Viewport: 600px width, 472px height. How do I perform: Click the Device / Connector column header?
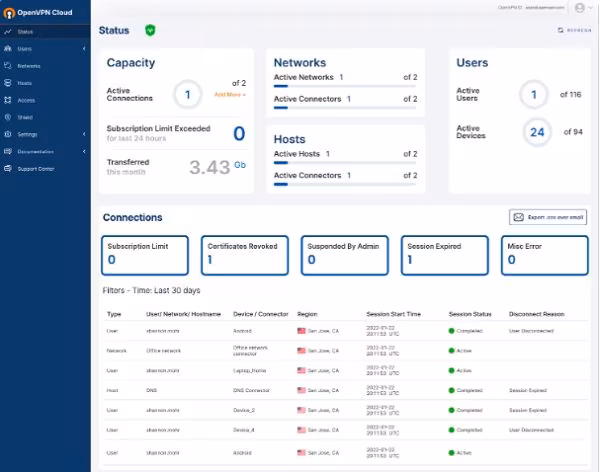pos(261,314)
